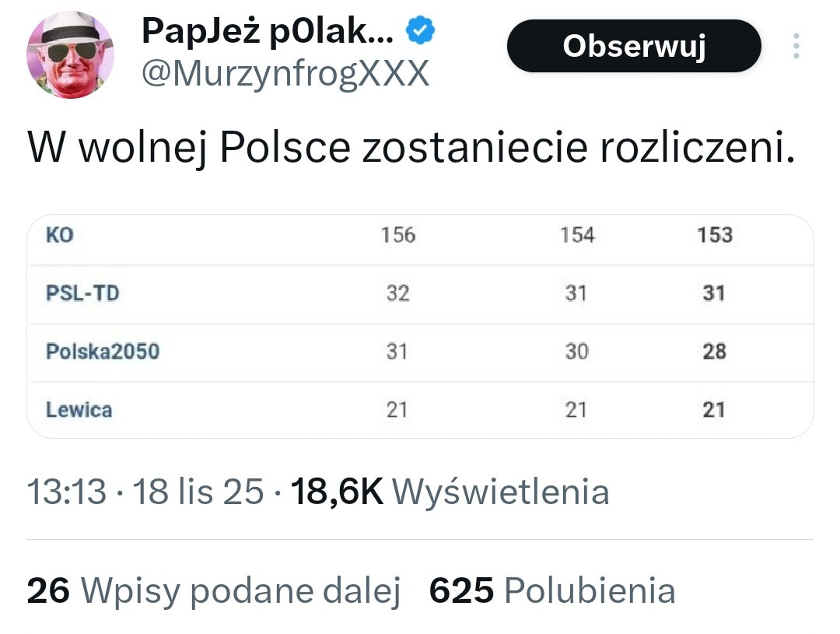Click the 18 lis 25 post date
This screenshot has height=634, width=840.
[198, 492]
